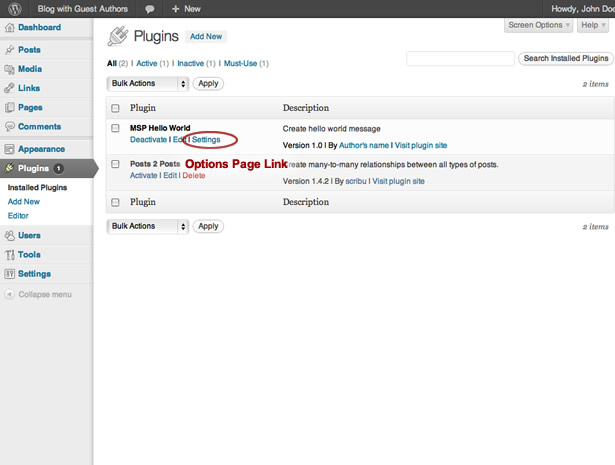Viewport: 615px width, 465px height.
Task: Click the Collapse menu label
Action: (45, 294)
